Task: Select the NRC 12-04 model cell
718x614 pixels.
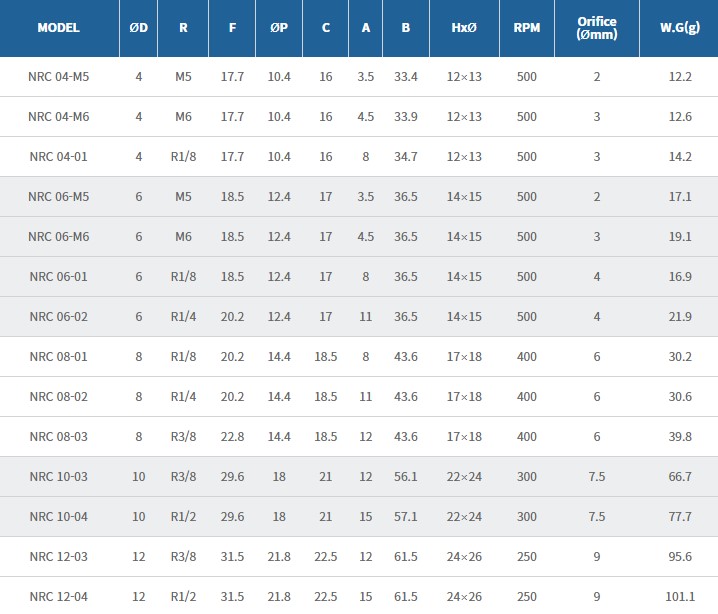Action: tap(59, 597)
